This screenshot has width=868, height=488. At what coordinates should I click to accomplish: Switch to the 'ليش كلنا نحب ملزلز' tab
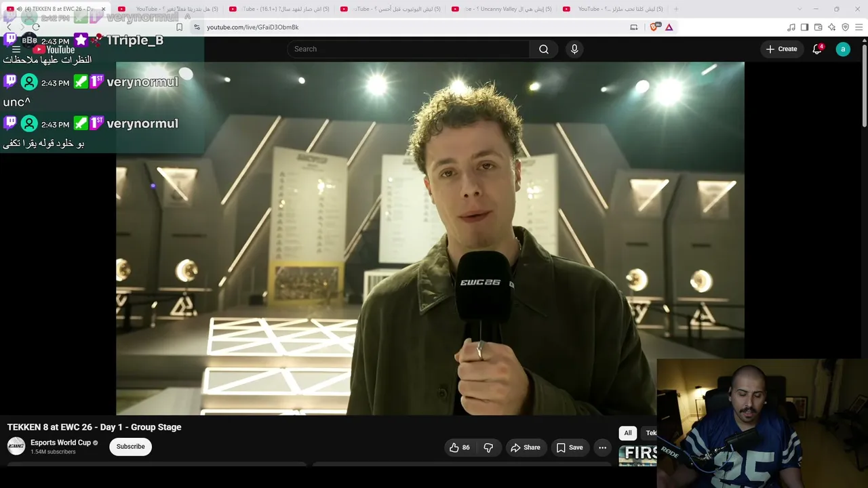point(614,9)
